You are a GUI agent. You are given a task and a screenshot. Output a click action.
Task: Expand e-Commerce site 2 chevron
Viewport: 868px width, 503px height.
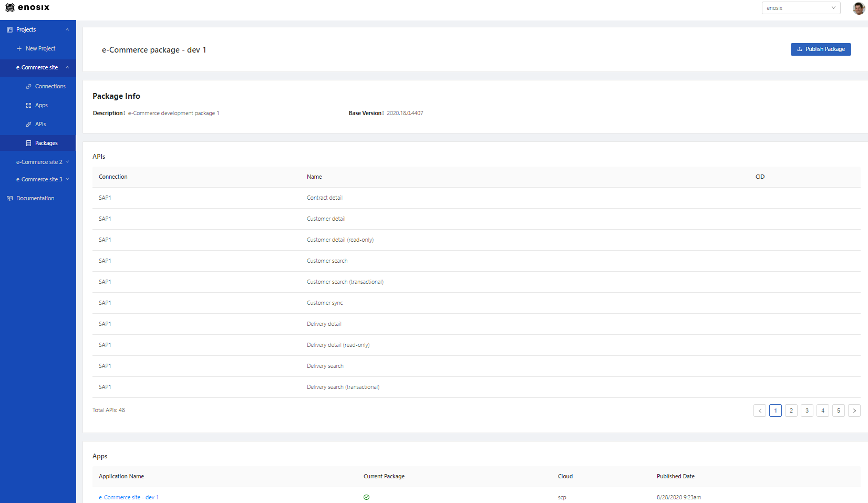tap(67, 162)
